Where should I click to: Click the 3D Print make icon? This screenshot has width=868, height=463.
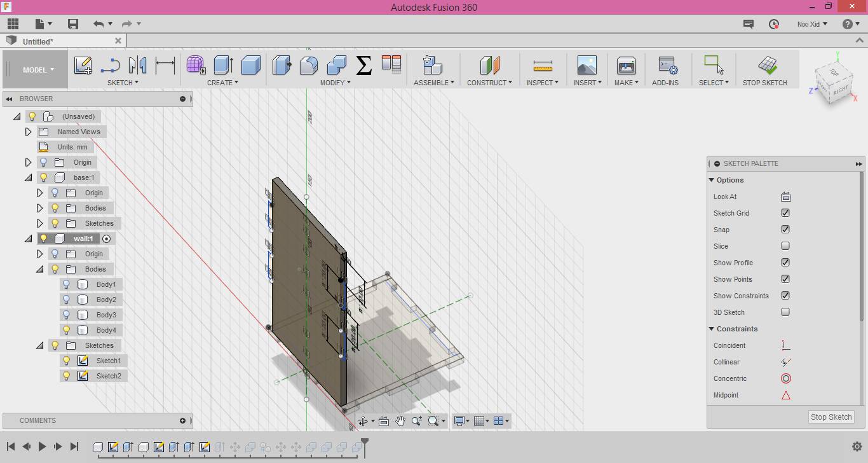tap(626, 65)
